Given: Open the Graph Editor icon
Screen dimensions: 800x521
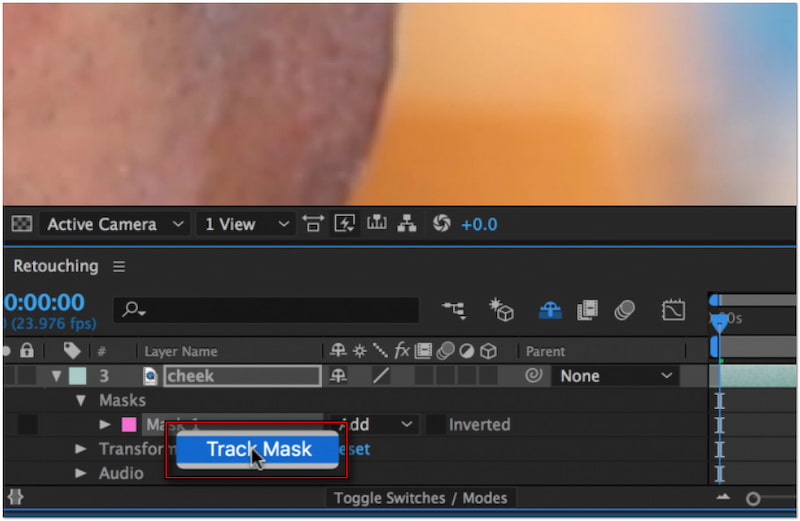Looking at the screenshot, I should pyautogui.click(x=673, y=310).
